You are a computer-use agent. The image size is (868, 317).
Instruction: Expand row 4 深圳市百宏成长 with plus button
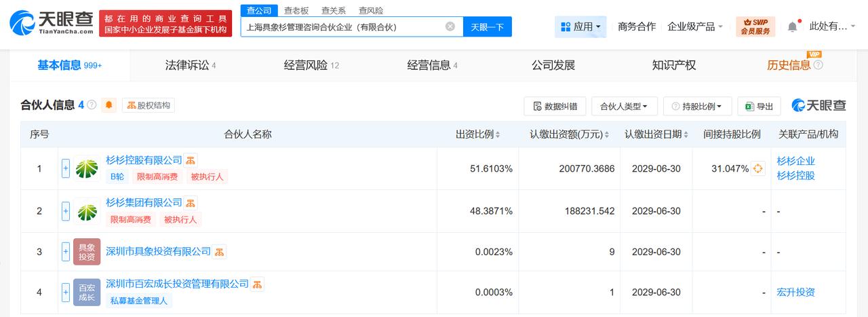tap(66, 293)
